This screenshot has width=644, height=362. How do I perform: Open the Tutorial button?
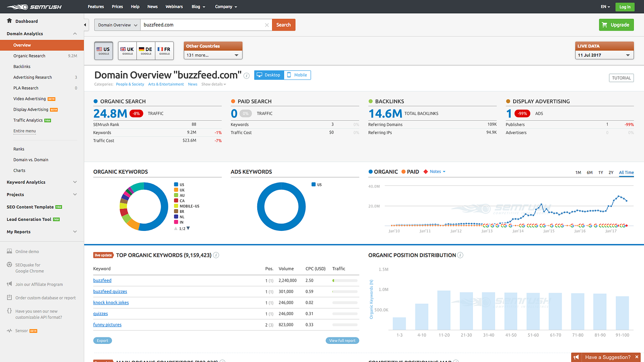(621, 78)
